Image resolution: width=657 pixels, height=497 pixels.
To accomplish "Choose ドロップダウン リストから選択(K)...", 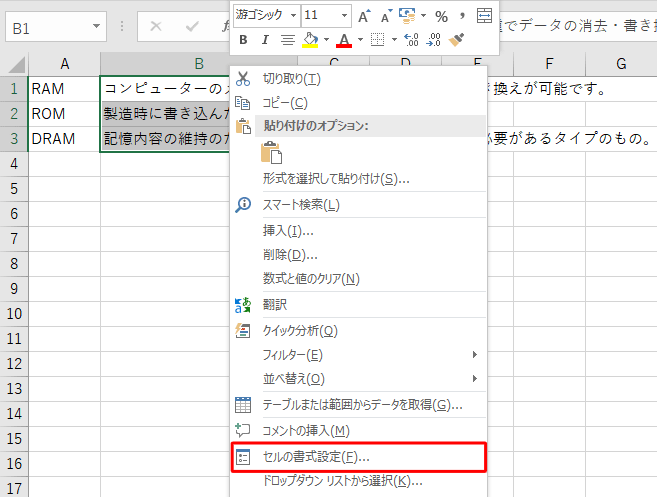I will tap(359, 481).
